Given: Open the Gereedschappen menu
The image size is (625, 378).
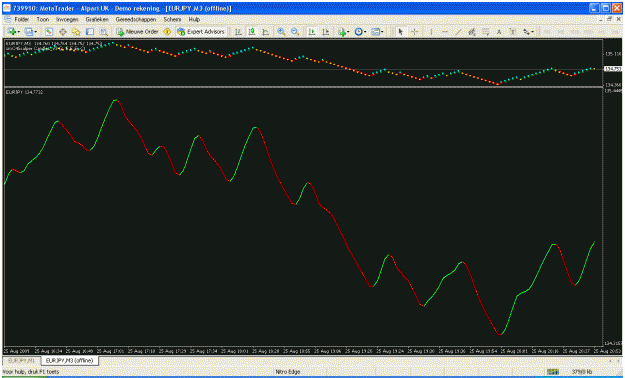Looking at the screenshot, I should 136,19.
